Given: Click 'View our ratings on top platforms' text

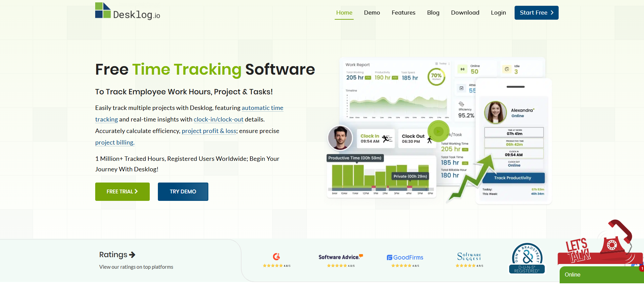Looking at the screenshot, I should pos(136,267).
